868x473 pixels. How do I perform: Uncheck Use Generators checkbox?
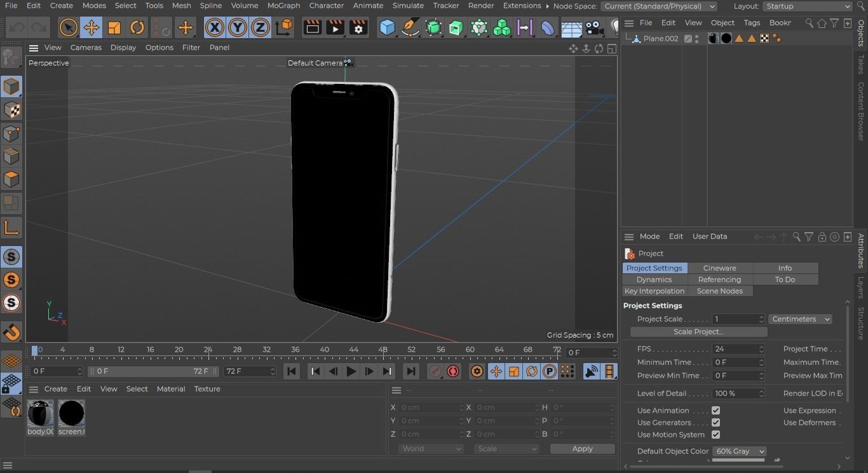coord(715,423)
